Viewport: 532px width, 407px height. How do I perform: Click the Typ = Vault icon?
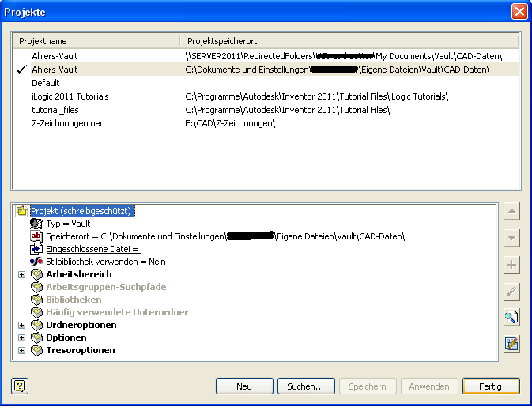pos(36,224)
